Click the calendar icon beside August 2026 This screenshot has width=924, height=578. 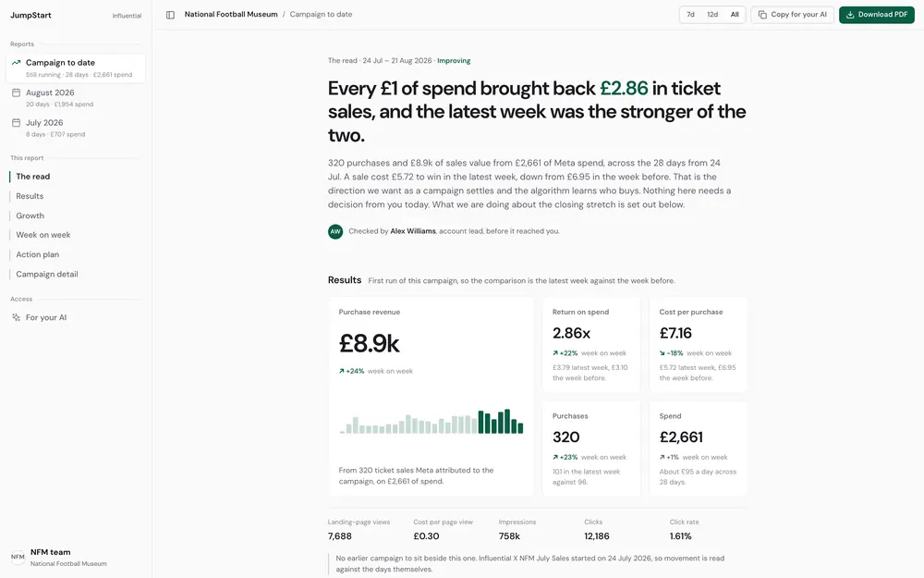pyautogui.click(x=16, y=92)
